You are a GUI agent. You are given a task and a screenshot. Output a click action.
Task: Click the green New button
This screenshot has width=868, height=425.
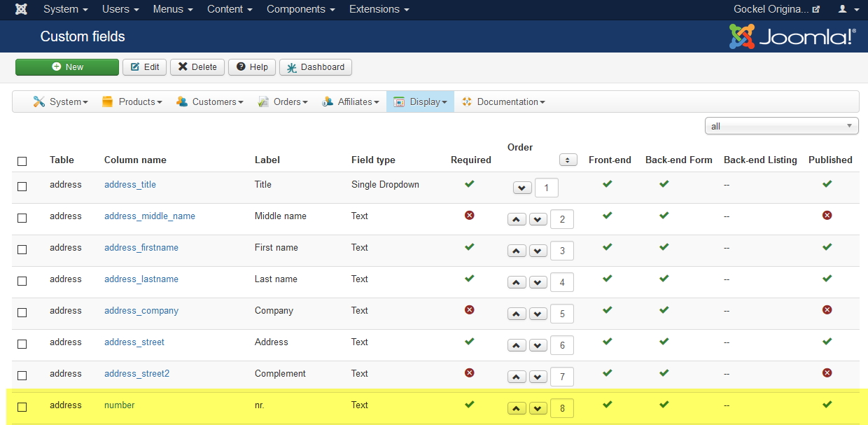point(67,67)
